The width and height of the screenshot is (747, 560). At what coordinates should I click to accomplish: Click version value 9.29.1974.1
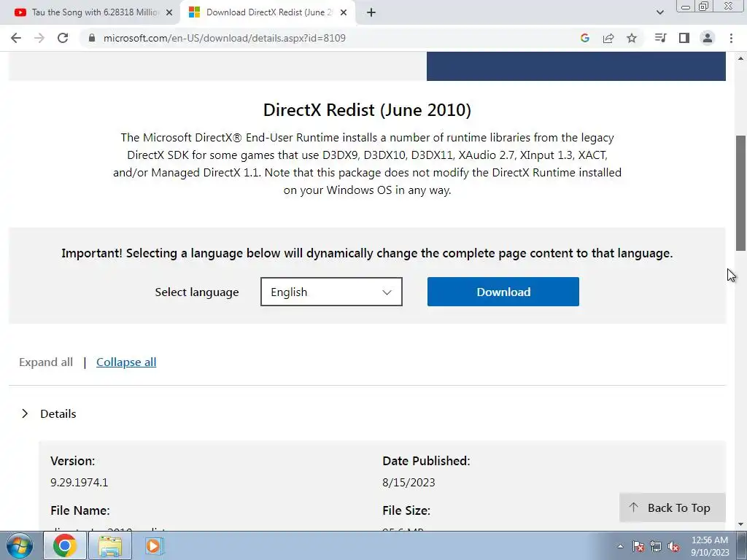pyautogui.click(x=79, y=483)
